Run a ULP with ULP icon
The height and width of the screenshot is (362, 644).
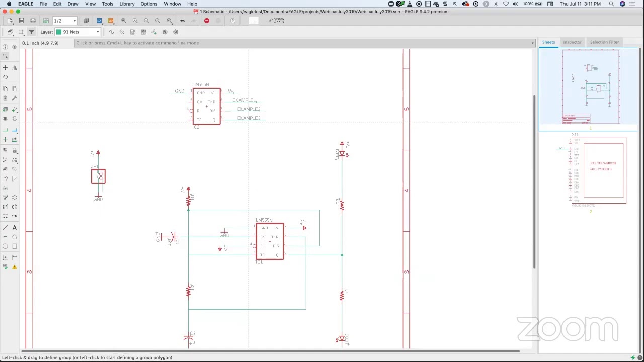[111, 21]
